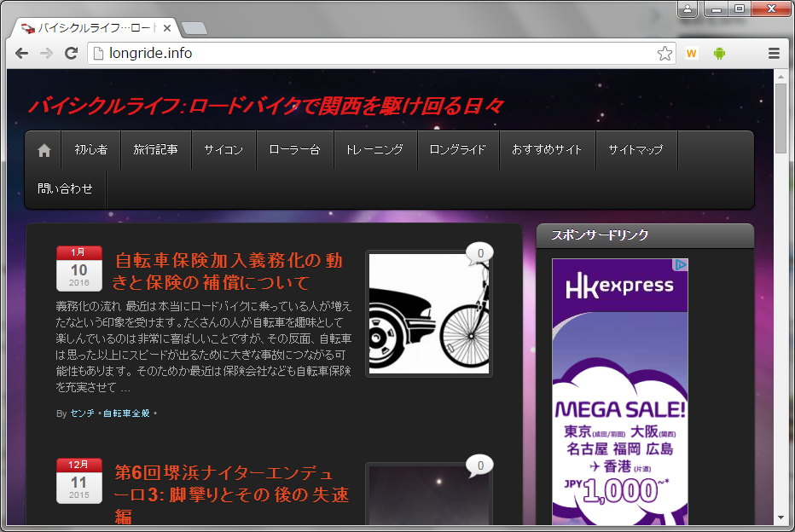Open the サイトマップ menu item
This screenshot has width=795, height=532.
(x=636, y=150)
